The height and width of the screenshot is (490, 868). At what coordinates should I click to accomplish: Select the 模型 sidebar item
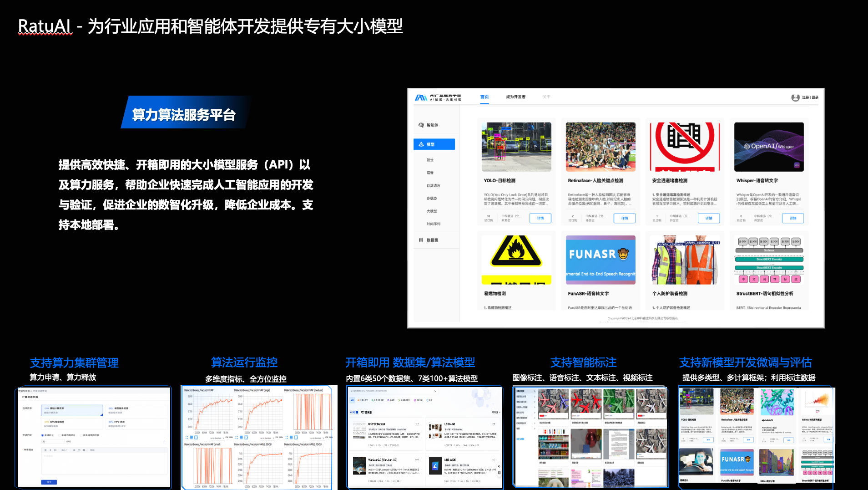coord(434,144)
